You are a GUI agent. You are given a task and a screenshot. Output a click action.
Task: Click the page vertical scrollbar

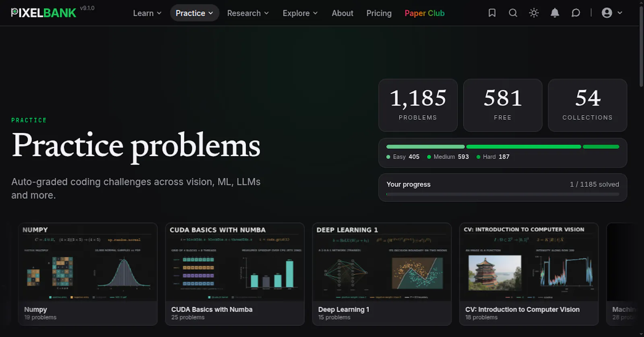(641, 46)
